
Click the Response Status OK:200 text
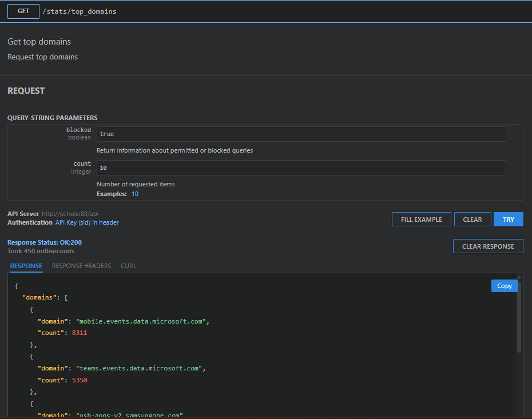[x=45, y=242]
